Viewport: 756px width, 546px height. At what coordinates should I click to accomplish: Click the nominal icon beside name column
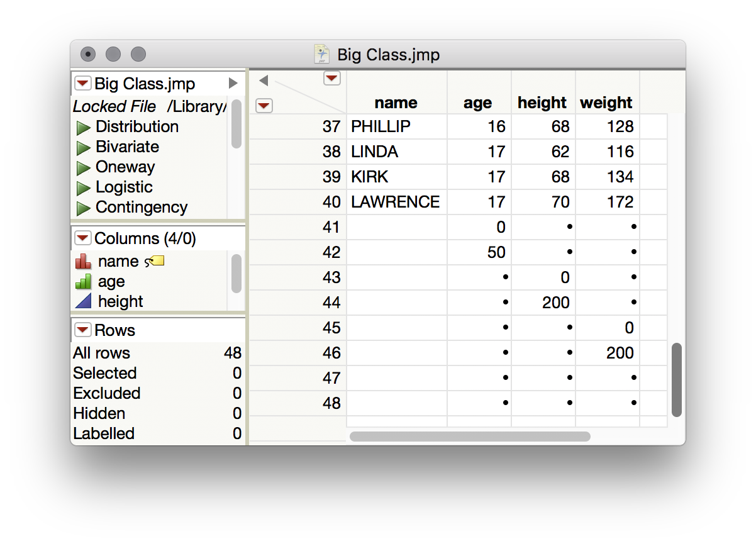pyautogui.click(x=83, y=262)
